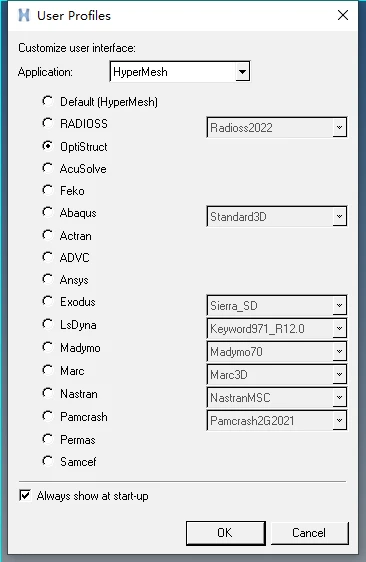Open the Keyword971_R12.0 dropdown
Screen dimensions: 366x562
(277, 328)
